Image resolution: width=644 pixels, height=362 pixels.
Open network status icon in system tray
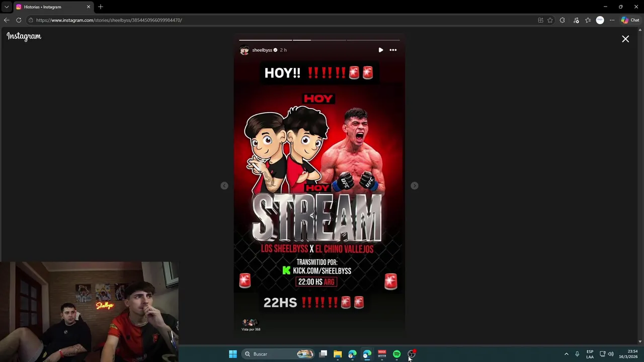(x=602, y=354)
